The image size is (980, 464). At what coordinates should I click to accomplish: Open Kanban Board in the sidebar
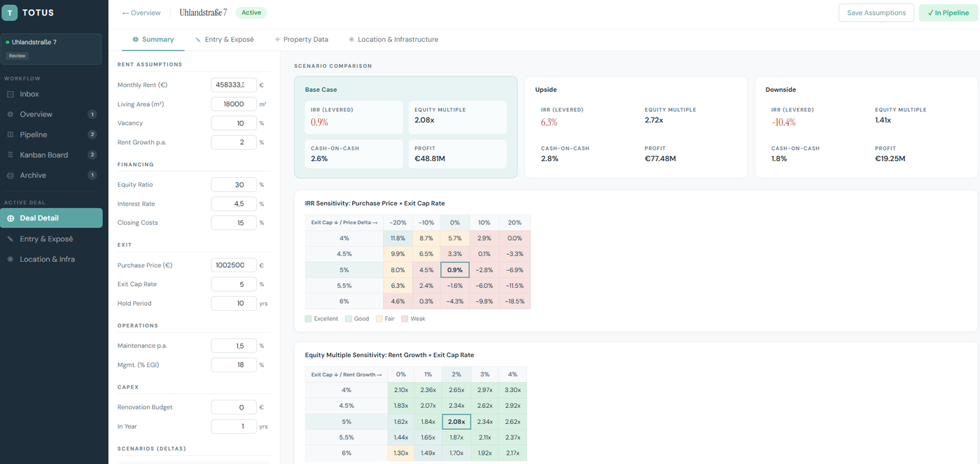pos(51,155)
